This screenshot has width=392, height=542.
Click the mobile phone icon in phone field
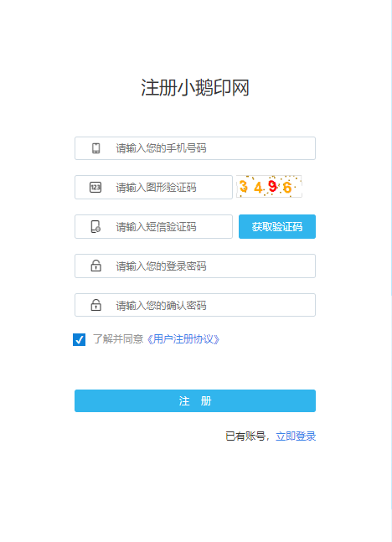95,148
